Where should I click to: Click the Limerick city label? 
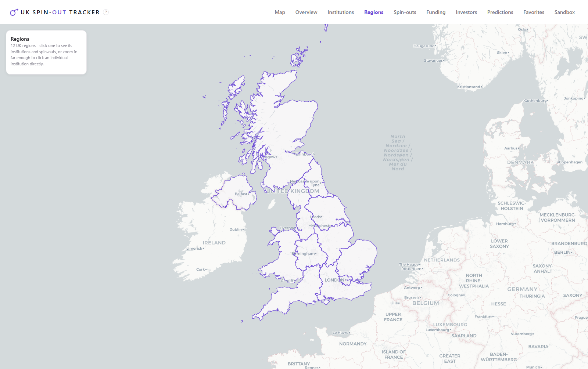(x=195, y=249)
